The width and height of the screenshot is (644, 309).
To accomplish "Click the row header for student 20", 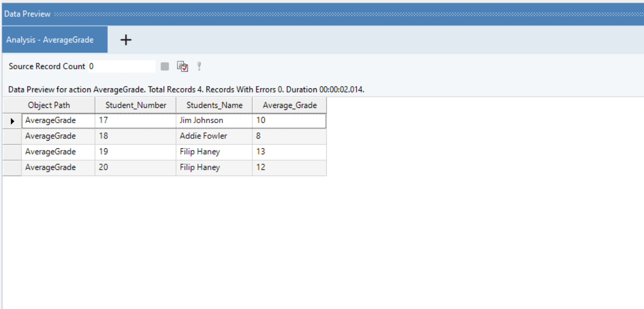I will 12,168.
